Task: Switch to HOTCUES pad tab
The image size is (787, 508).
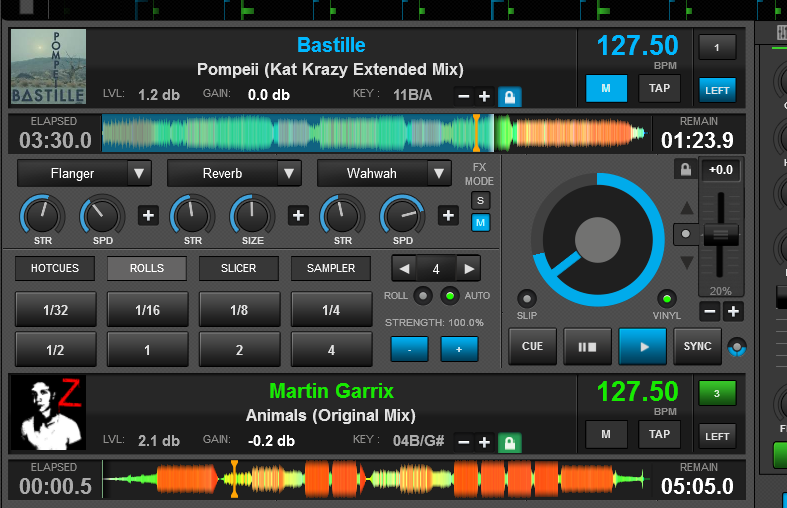Action: pos(55,269)
